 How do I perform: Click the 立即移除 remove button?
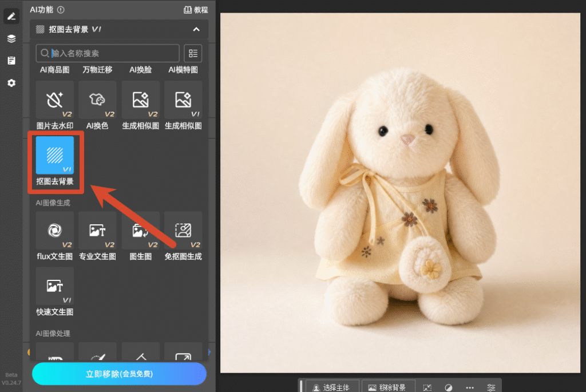(119, 374)
